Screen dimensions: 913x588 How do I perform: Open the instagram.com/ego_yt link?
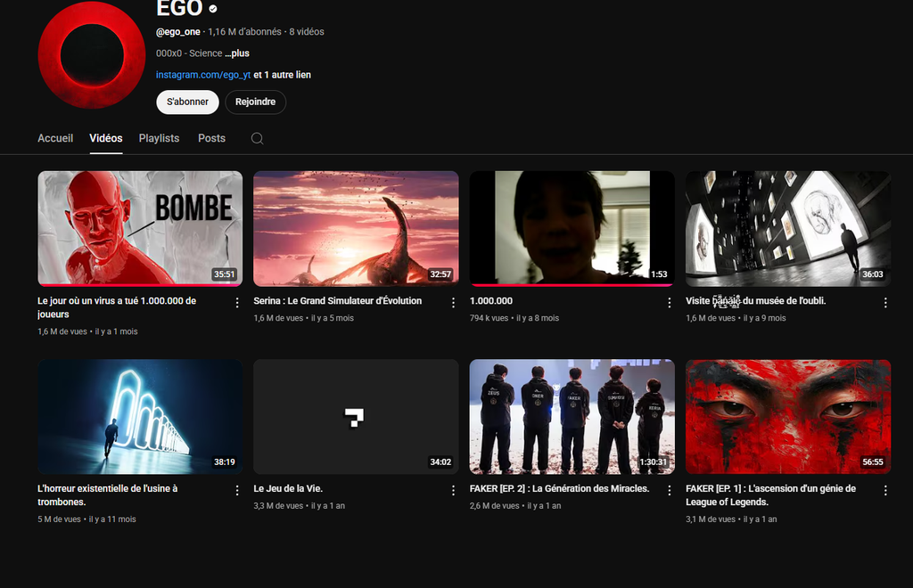tap(203, 75)
